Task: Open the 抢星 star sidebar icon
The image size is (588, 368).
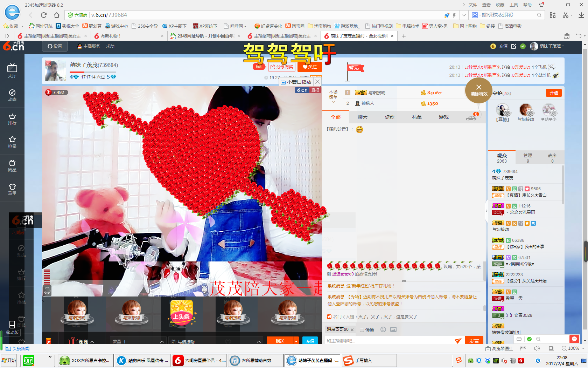Action: coord(12,142)
